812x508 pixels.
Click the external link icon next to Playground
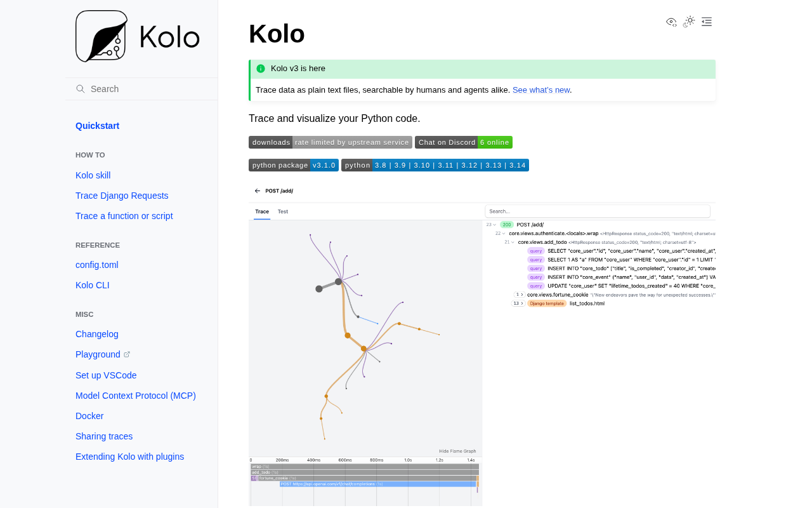tap(127, 354)
